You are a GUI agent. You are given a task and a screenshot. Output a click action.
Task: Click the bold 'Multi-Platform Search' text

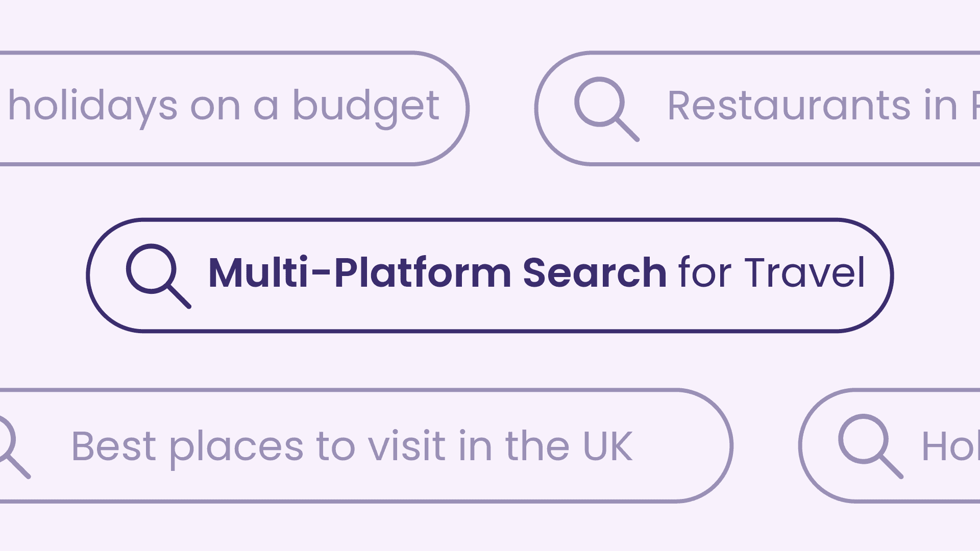click(x=437, y=273)
